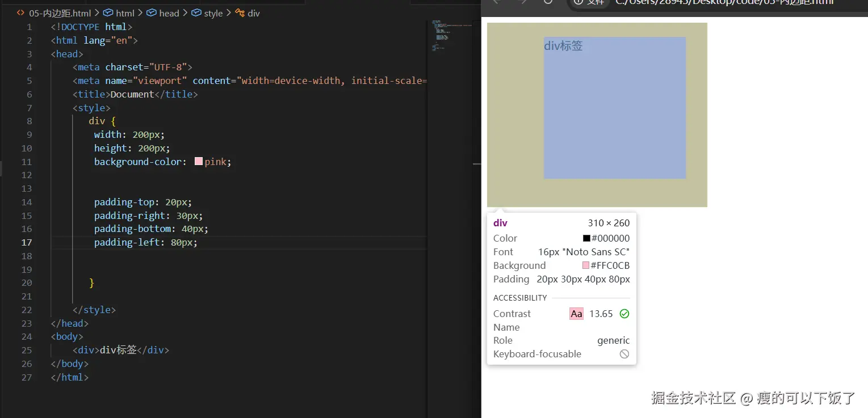This screenshot has height=418, width=868.
Task: Open 05-内边距.html breadcrumb item
Action: (60, 13)
